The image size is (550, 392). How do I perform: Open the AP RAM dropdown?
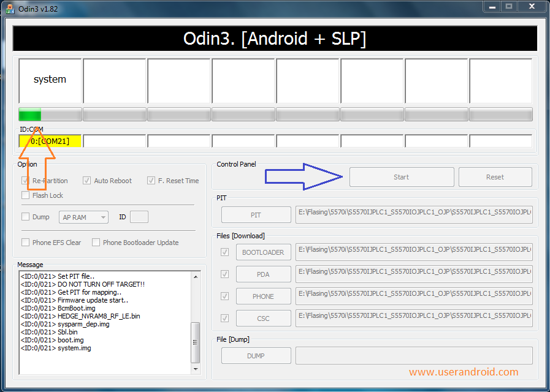coord(83,217)
